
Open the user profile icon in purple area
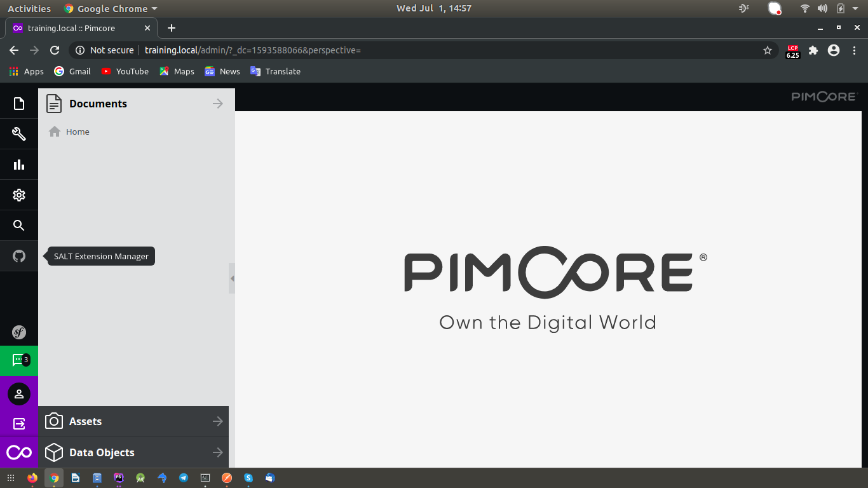click(x=19, y=394)
